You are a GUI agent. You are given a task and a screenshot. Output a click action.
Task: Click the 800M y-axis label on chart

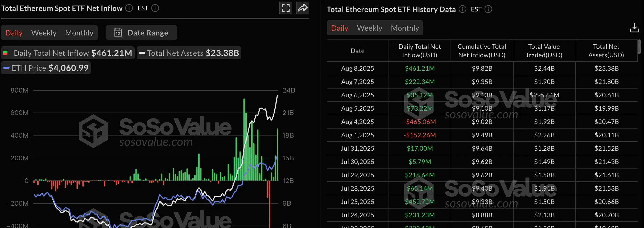pos(19,90)
